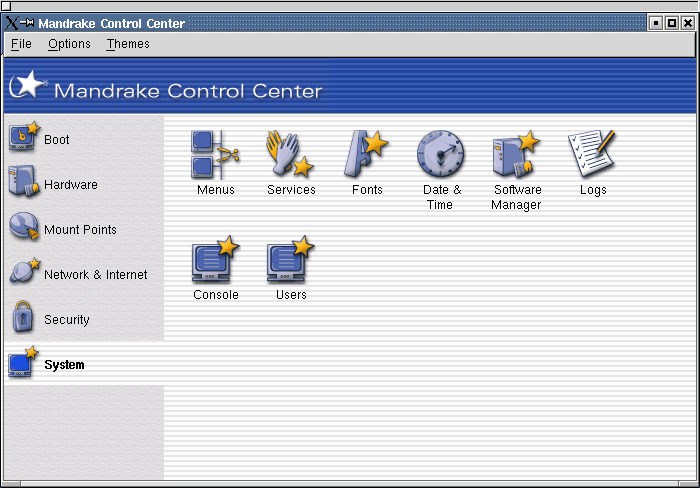Click the X window menu icon in titlebar
Image resolution: width=700 pixels, height=488 pixels.
click(x=12, y=23)
